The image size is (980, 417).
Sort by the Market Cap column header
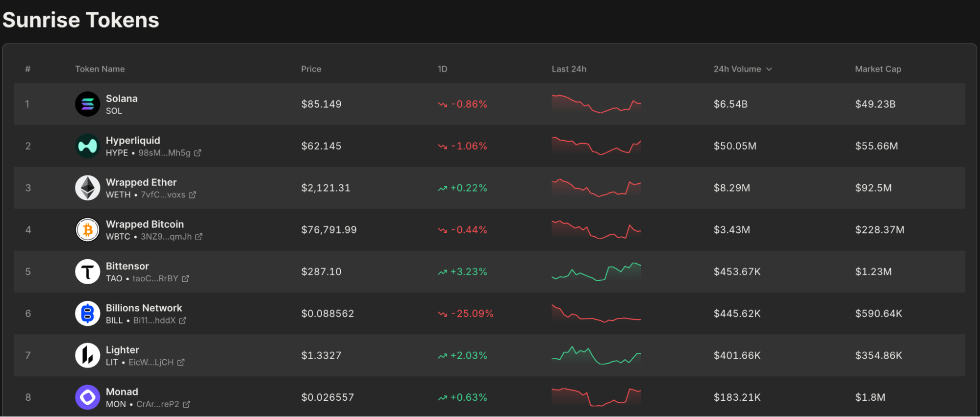(878, 69)
